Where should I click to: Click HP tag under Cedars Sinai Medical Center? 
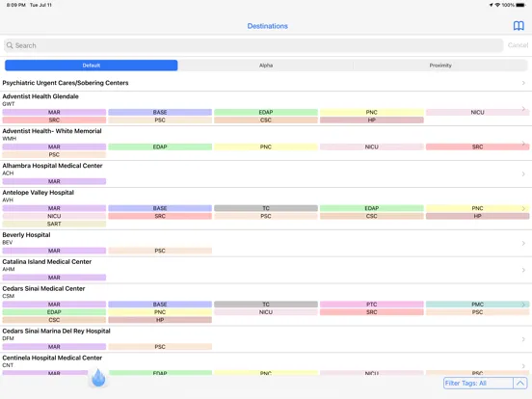(x=160, y=320)
